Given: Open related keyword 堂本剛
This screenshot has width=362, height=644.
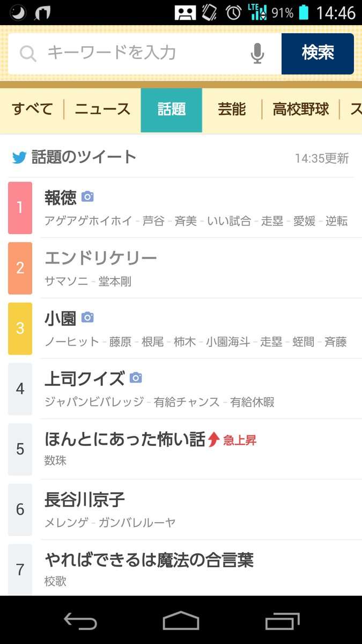Looking at the screenshot, I should [x=115, y=281].
